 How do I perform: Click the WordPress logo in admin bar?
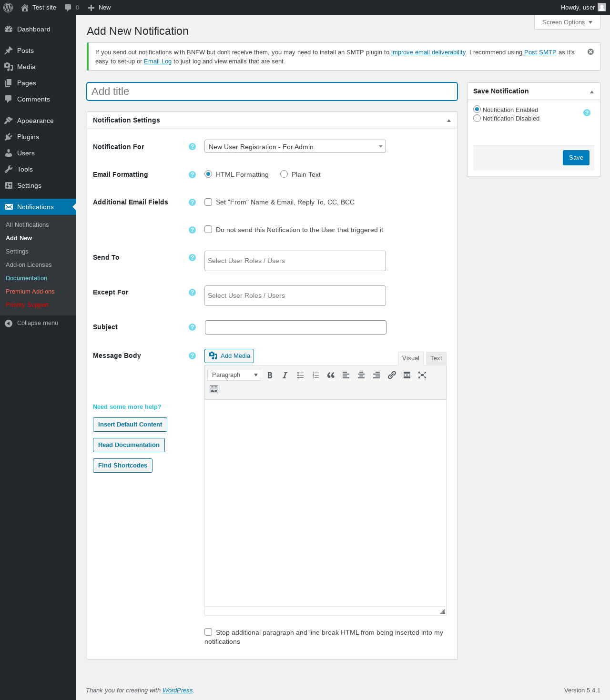(x=8, y=8)
